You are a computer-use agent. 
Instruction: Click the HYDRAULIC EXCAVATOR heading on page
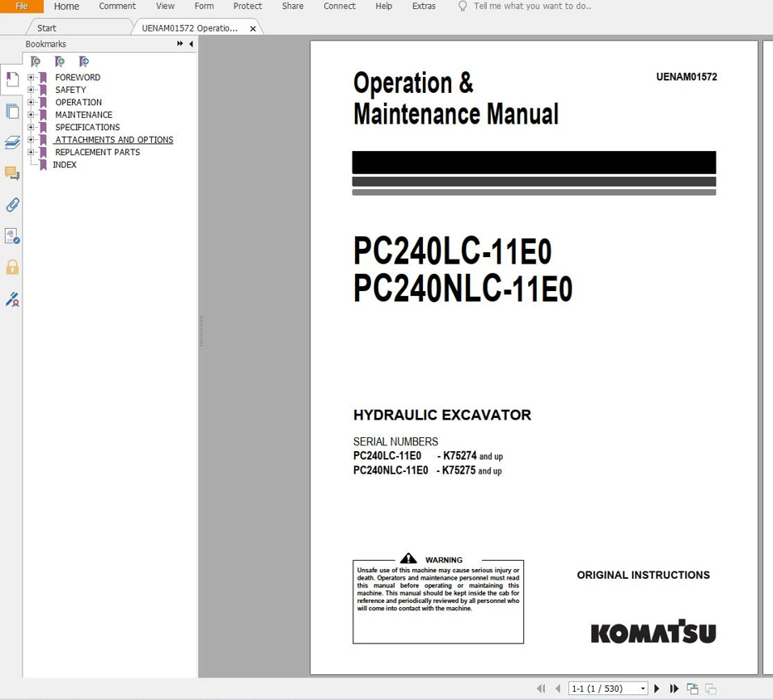(442, 415)
